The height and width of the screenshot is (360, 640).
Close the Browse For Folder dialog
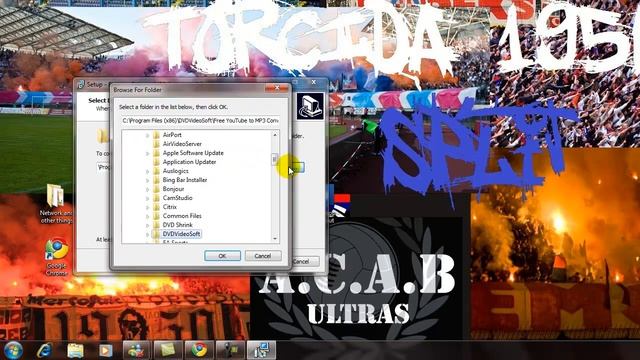tap(277, 88)
